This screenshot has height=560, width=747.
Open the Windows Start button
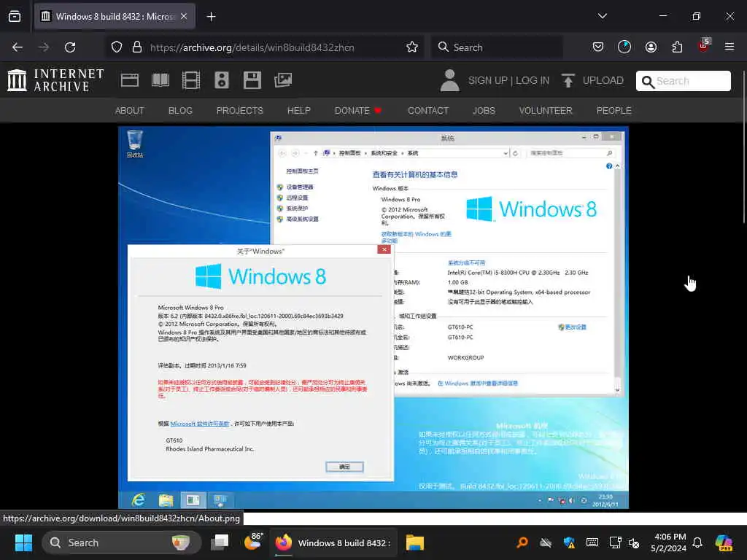23,542
